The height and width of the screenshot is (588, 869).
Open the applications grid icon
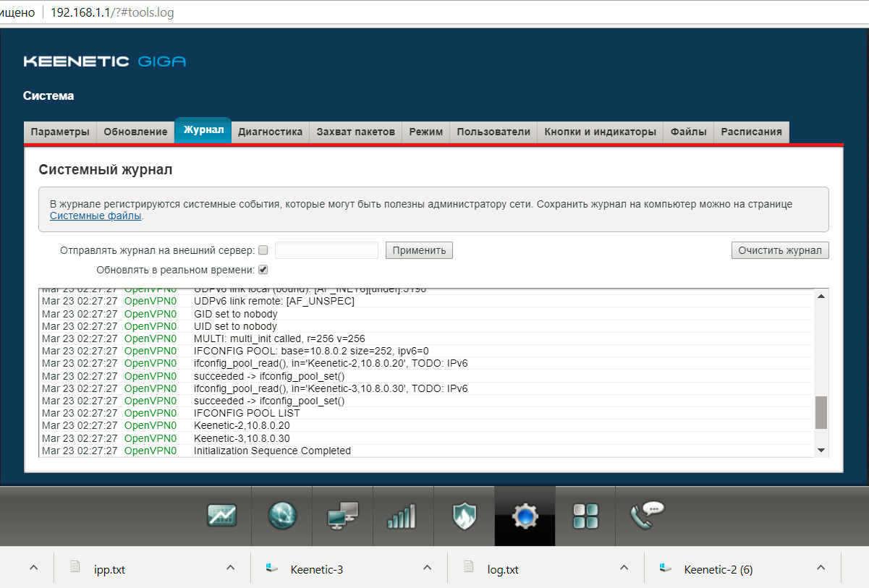[585, 516]
